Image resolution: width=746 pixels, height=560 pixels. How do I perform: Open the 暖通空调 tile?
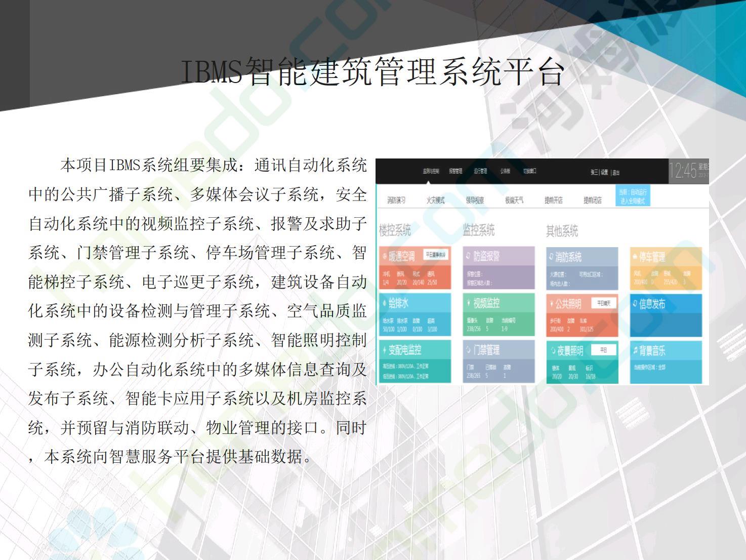coord(415,268)
